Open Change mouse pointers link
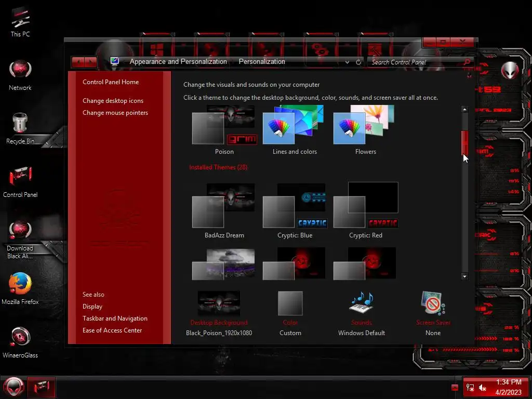Viewport: 532px width, 399px height. 115,113
